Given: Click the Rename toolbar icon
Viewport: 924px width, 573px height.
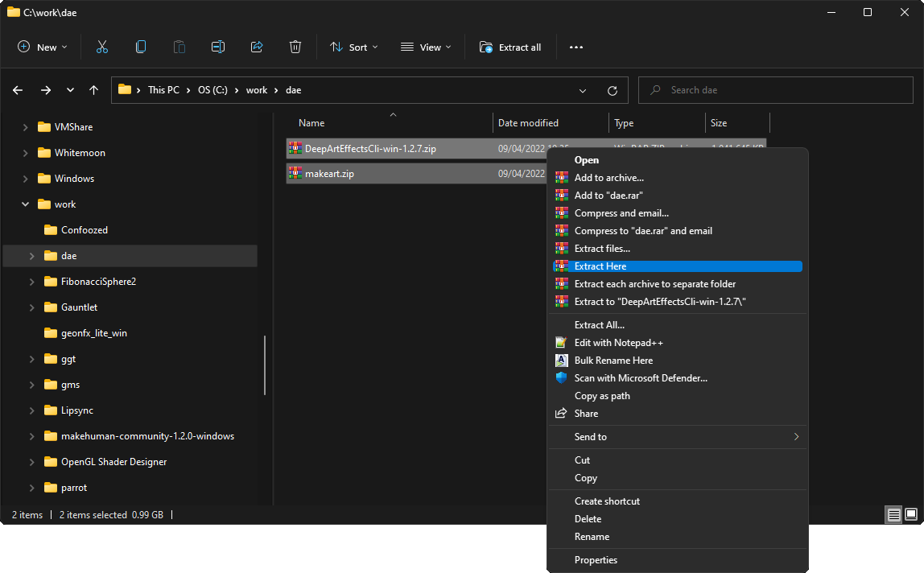Looking at the screenshot, I should (x=218, y=47).
